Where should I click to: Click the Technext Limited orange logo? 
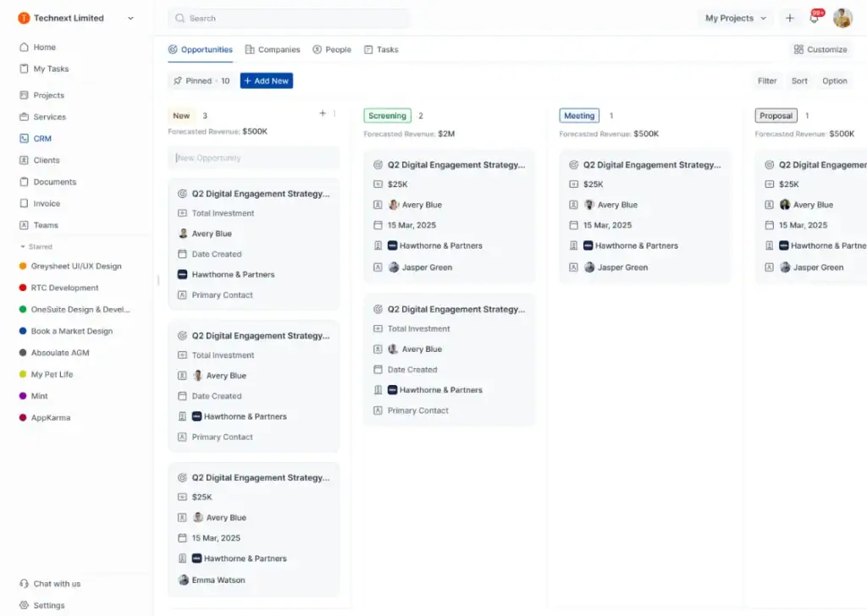24,19
